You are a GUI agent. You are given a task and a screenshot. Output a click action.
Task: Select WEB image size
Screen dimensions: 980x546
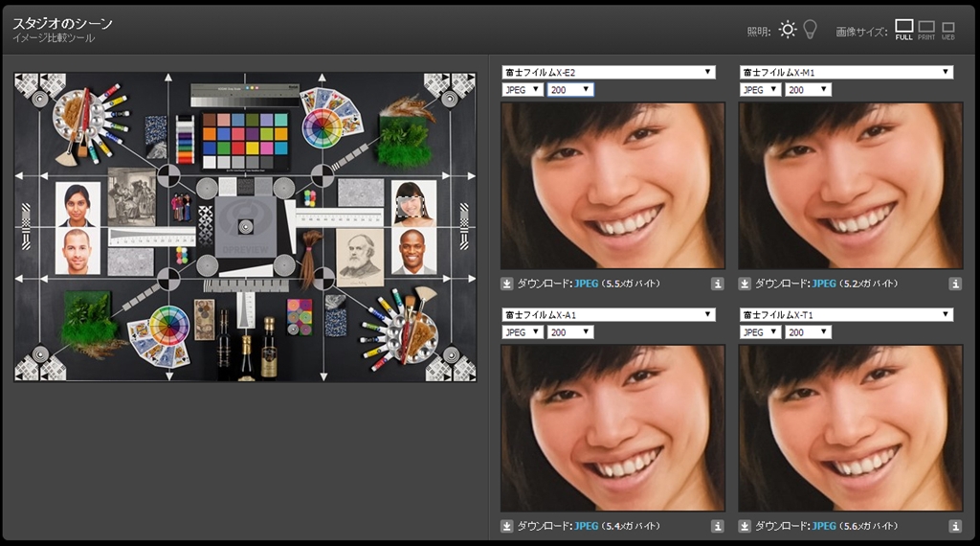948,31
